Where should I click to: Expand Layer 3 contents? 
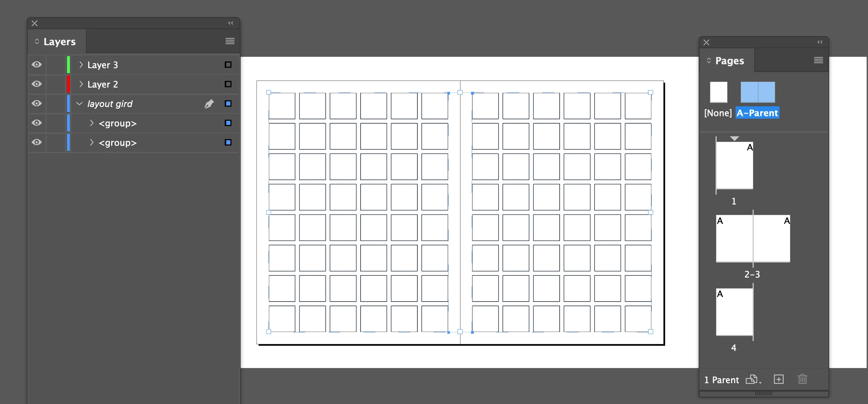coord(81,65)
